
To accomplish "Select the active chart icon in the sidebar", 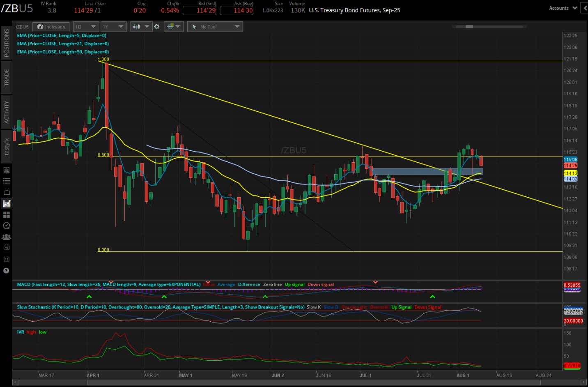I will 6,203.
